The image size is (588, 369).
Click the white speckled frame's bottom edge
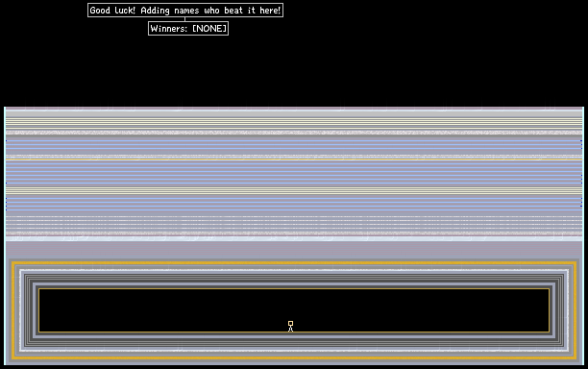coord(294,350)
